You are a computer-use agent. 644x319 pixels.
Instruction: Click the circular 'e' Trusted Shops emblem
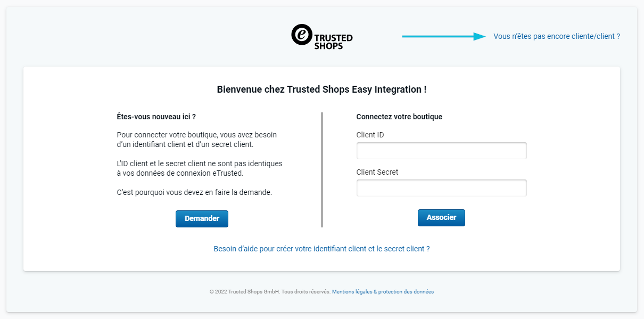coord(301,35)
